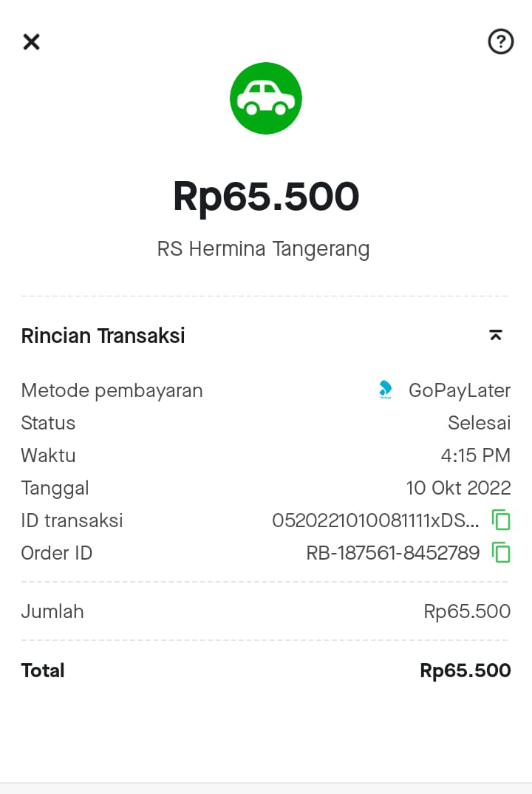Select the truncated transaction ID text

click(x=375, y=520)
